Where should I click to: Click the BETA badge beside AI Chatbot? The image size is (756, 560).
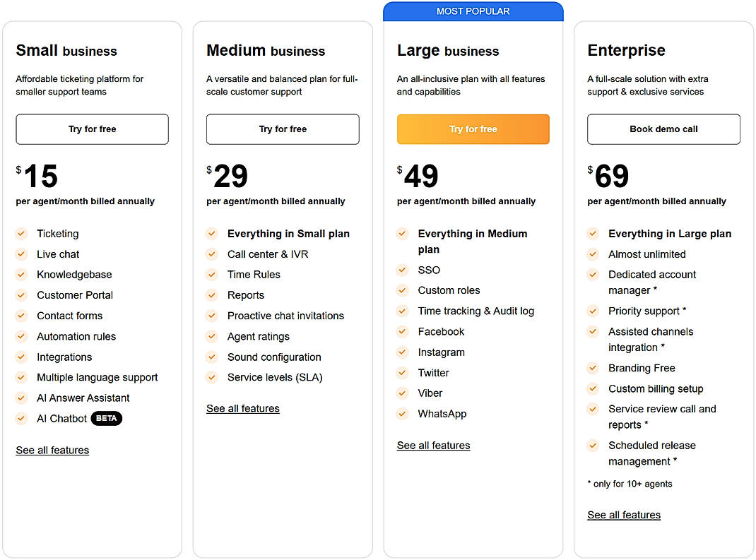tap(107, 418)
